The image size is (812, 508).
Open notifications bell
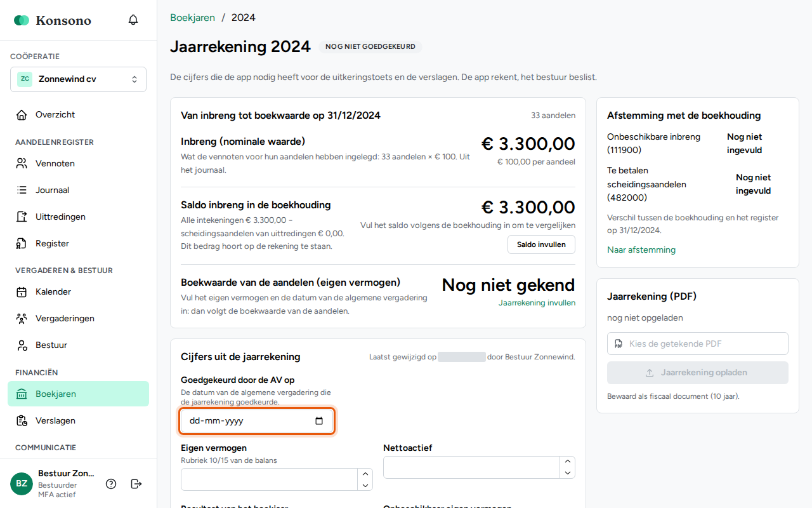(x=133, y=20)
